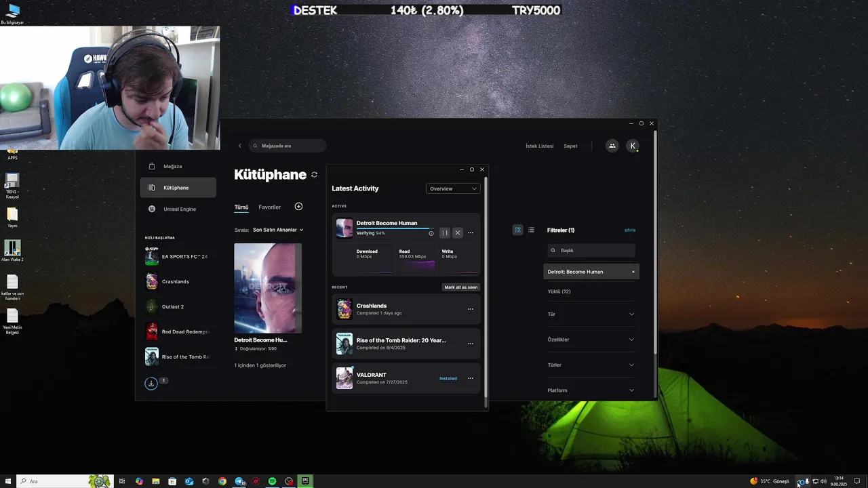Expand the Tür filter section

591,314
